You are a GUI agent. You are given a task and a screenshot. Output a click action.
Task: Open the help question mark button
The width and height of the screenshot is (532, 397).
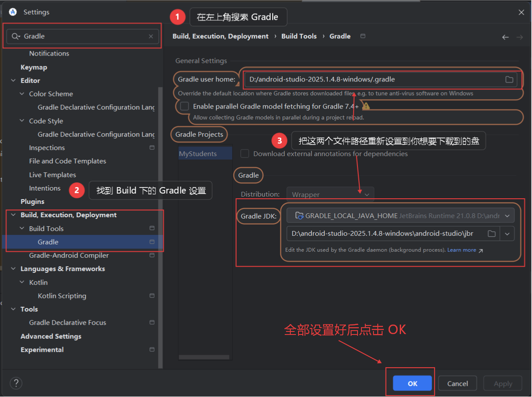coord(16,383)
